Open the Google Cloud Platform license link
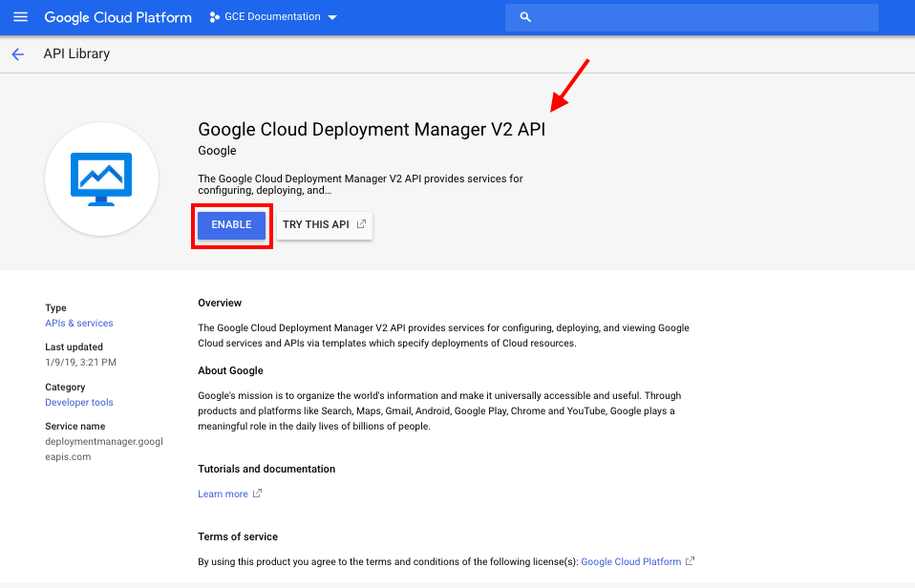The image size is (915, 588). click(630, 561)
